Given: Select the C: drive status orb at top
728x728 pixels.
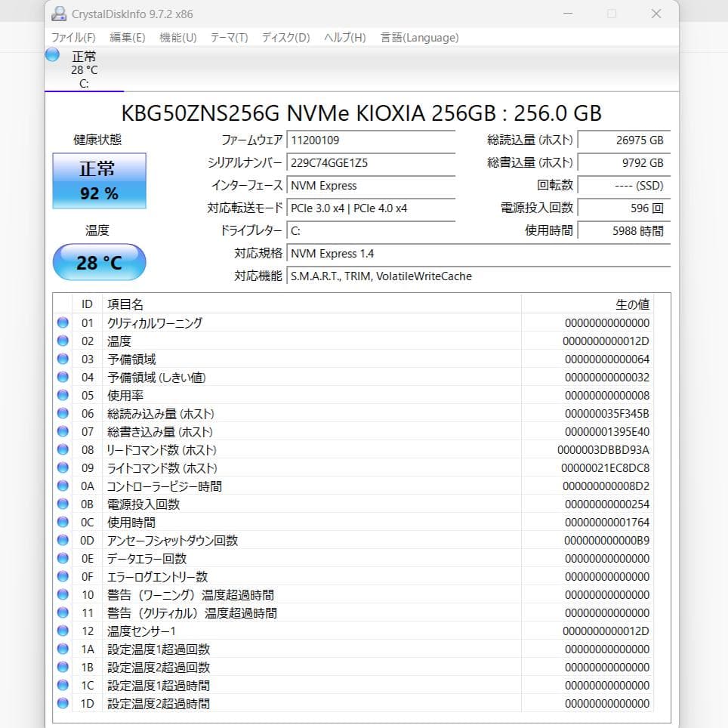Looking at the screenshot, I should (x=52, y=54).
